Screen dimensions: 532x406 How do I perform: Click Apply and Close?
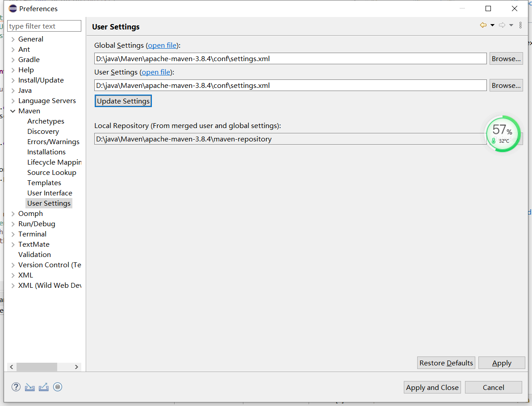432,387
